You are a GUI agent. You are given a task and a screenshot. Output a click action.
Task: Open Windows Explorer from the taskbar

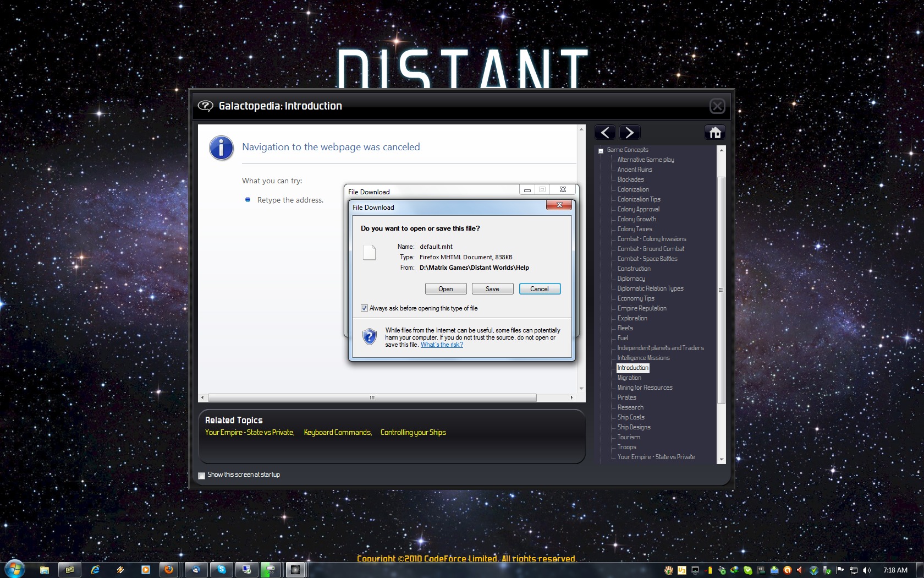(45, 570)
